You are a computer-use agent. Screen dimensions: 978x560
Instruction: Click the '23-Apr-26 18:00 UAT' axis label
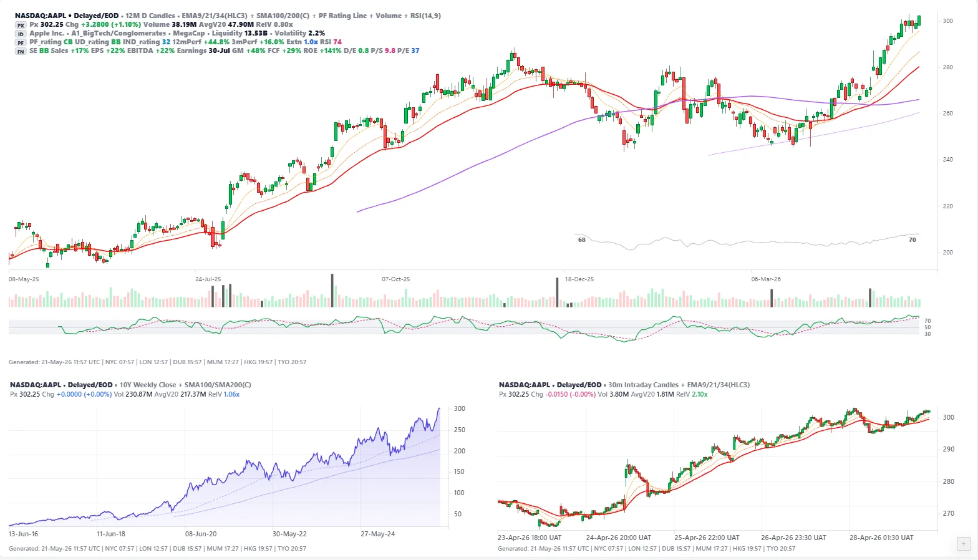530,538
